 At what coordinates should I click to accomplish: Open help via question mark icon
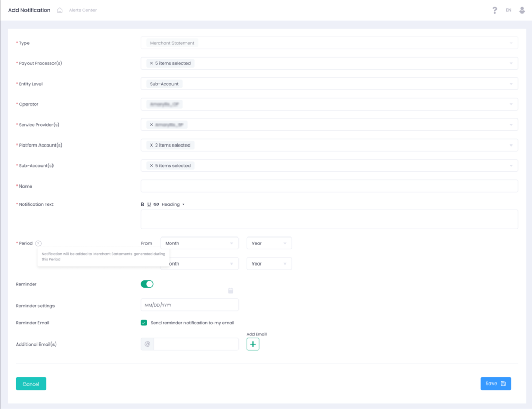click(x=495, y=10)
